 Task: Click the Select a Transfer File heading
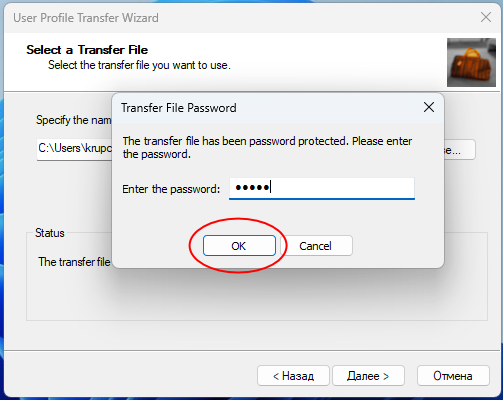pyautogui.click(x=87, y=50)
